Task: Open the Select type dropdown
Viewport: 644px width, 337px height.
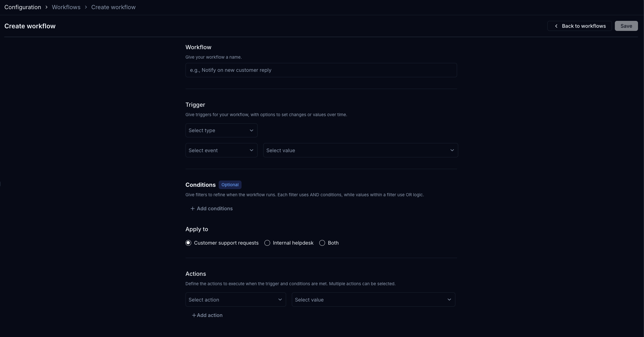Action: pos(217,130)
